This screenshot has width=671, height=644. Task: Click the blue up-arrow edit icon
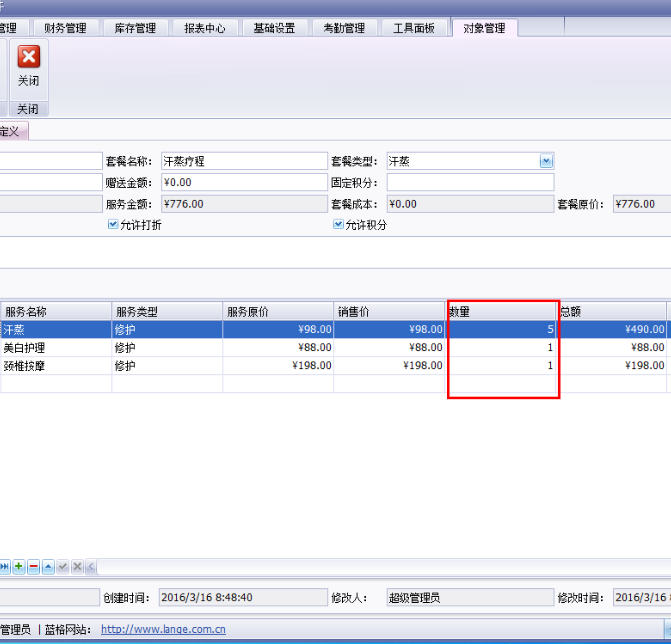pyautogui.click(x=48, y=567)
